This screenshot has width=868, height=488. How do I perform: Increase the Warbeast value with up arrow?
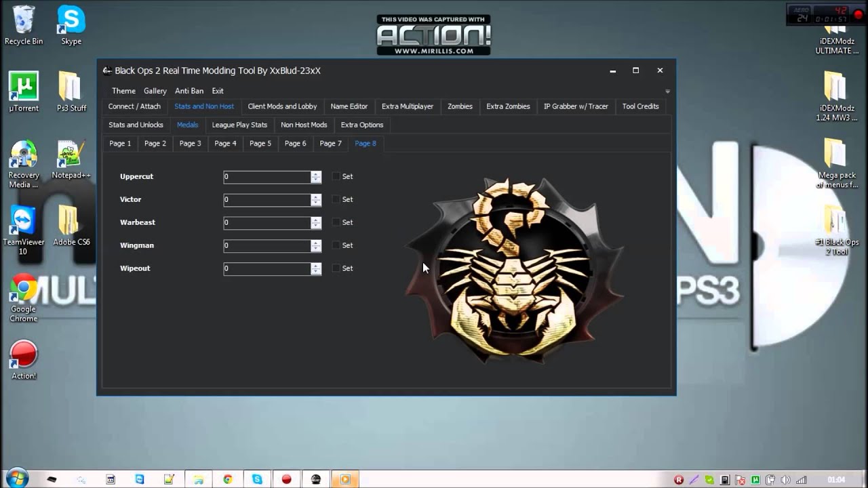point(316,220)
